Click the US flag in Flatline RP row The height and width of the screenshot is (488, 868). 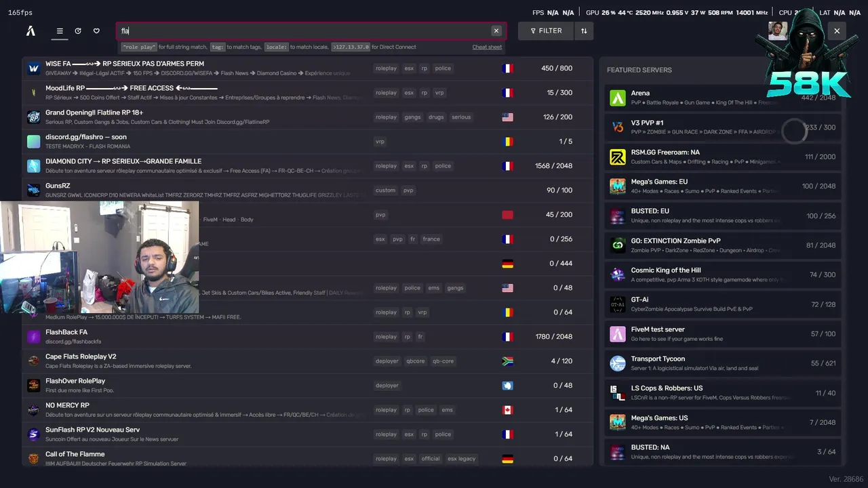[x=507, y=117]
